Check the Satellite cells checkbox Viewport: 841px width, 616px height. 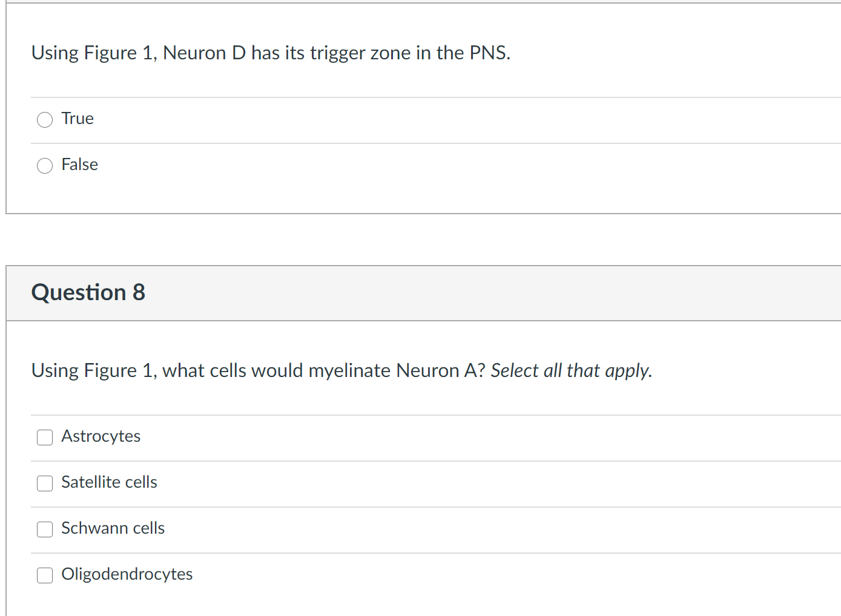pyautogui.click(x=44, y=483)
